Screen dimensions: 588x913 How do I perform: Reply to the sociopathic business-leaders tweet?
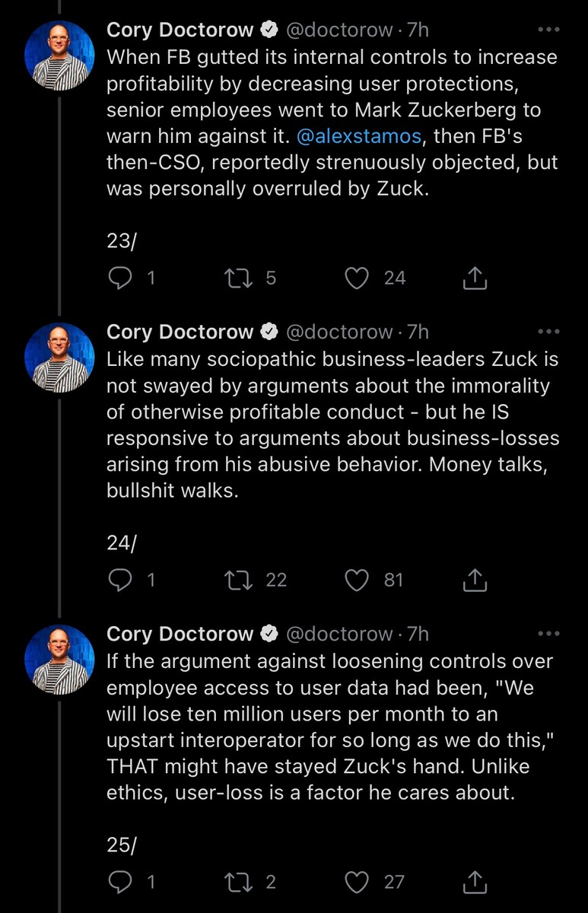coord(120,581)
